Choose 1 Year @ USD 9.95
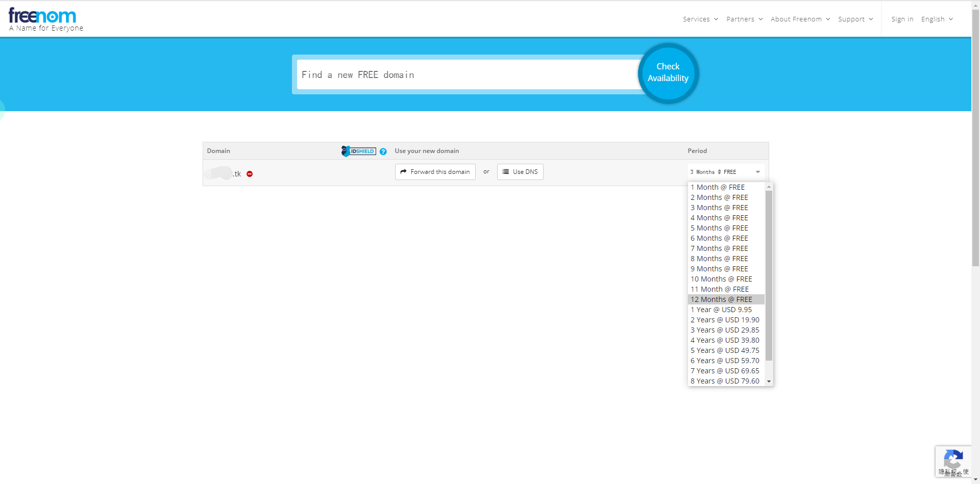 coord(726,310)
